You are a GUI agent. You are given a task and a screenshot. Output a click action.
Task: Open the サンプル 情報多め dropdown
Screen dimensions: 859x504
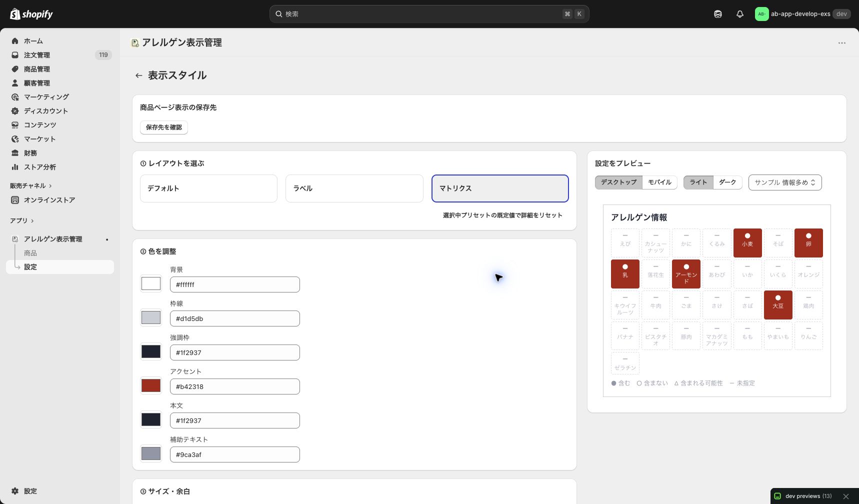click(x=785, y=182)
